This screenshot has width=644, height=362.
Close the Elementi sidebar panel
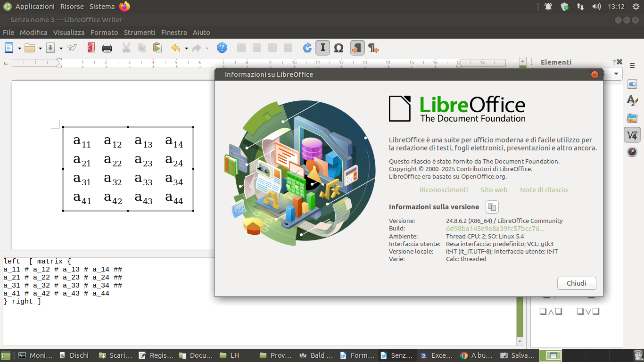pos(619,62)
